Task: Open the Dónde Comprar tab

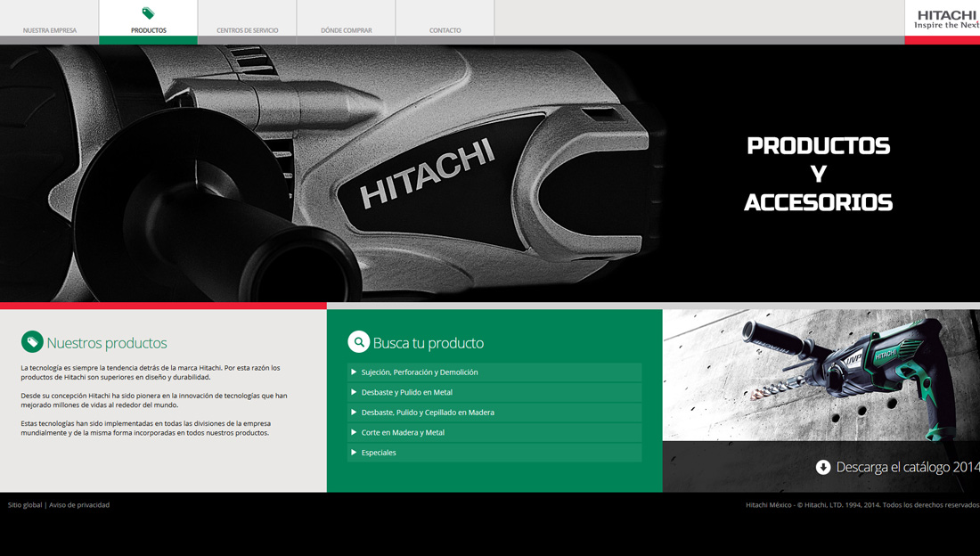Action: (x=347, y=22)
